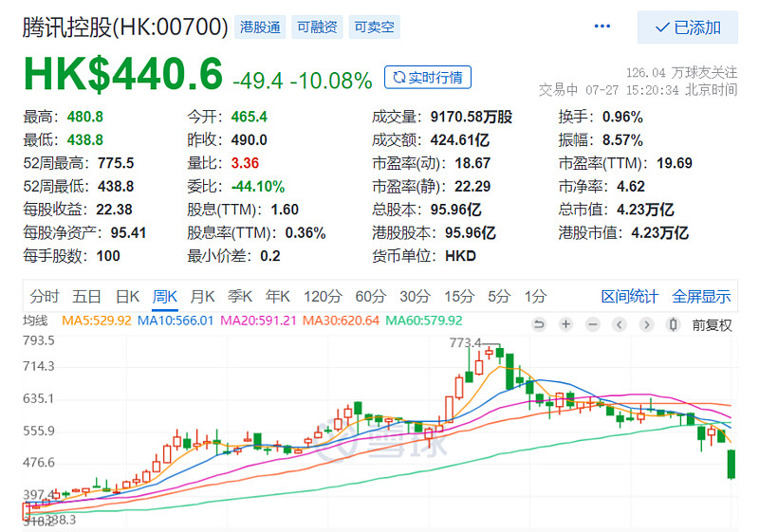This screenshot has height=532, width=759.
Task: Click the 市盈率(TTM) value 19.69
Action: [x=675, y=163]
